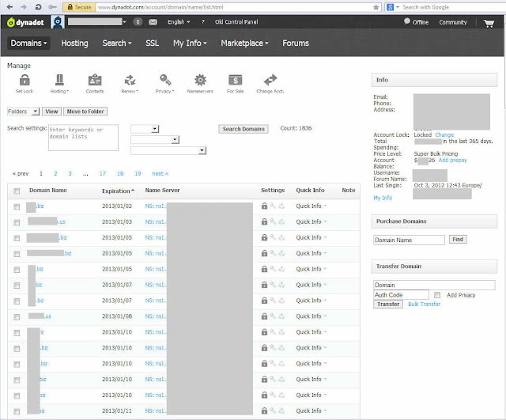Screen dimensions: 506x420
Task: Expand Quick Info for the 2013/01/03 domain
Action: click(311, 221)
